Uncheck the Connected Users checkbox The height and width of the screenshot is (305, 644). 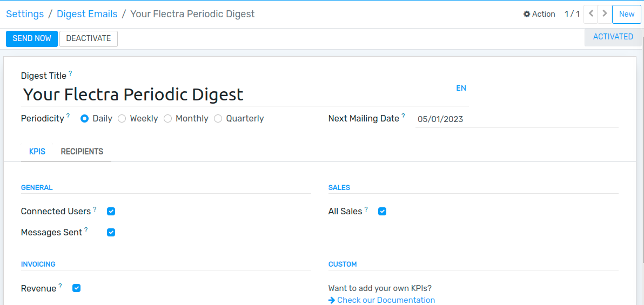(x=111, y=212)
